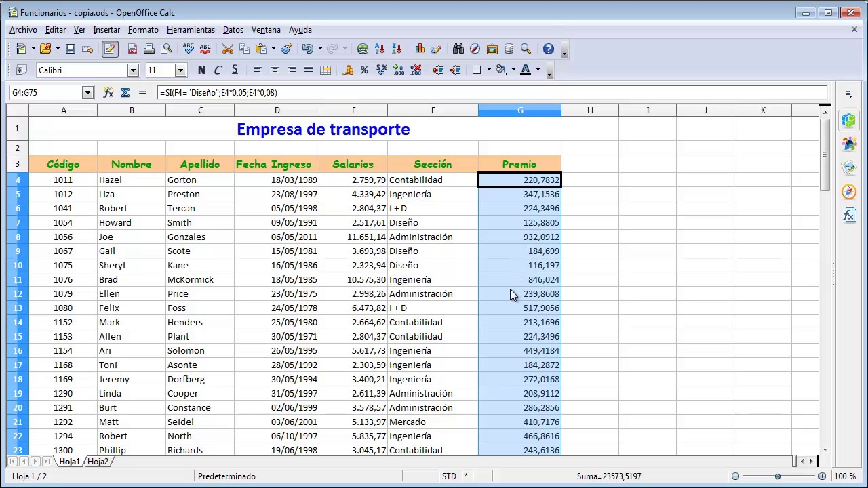Expand the Open file dropdown arrow
The width and height of the screenshot is (868, 488).
coord(58,49)
